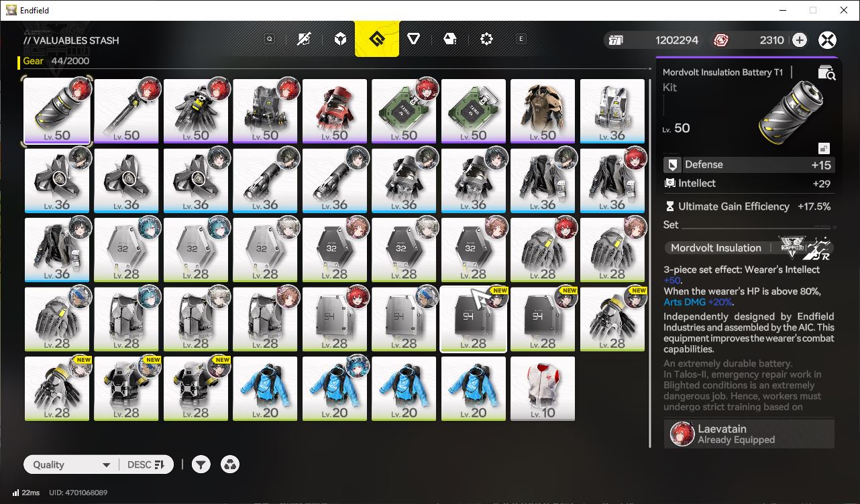Add currency with the plus button

click(799, 40)
